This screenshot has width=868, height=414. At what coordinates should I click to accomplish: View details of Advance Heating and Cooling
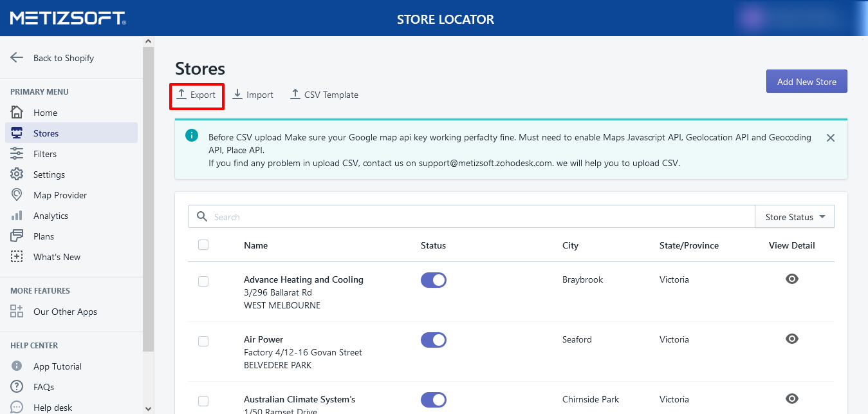pyautogui.click(x=791, y=279)
